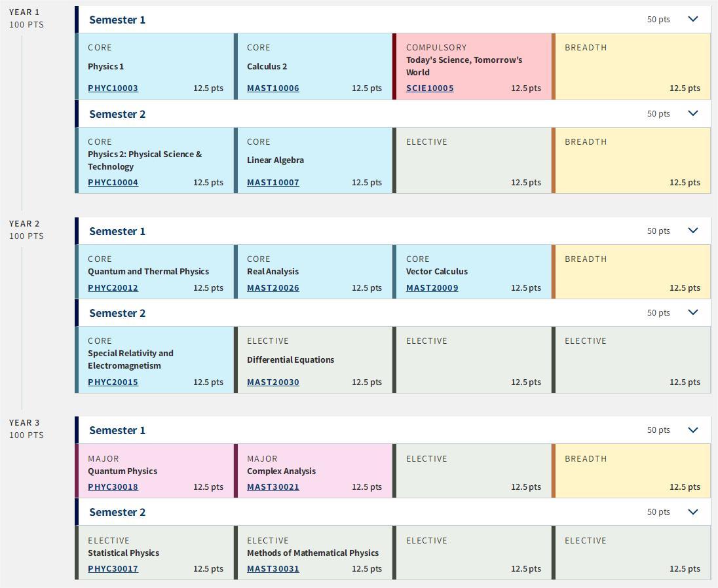The height and width of the screenshot is (588, 718).
Task: Collapse Year 3 Semester 2 chevron
Action: tap(693, 512)
